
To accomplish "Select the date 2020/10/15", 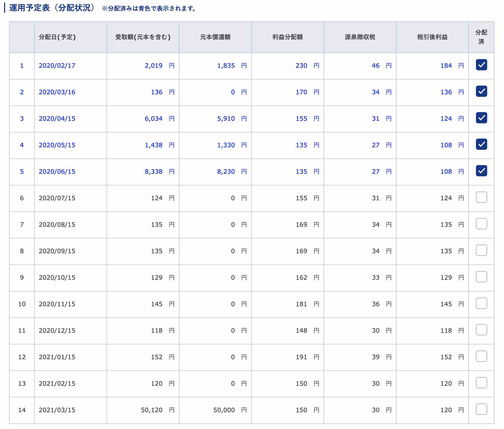I will coord(57,278).
